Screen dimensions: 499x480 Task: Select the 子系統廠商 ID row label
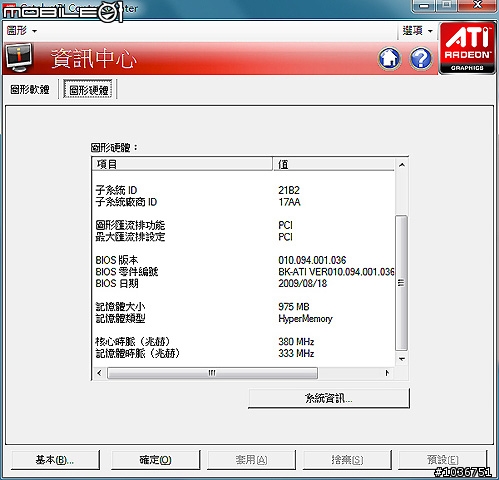[x=126, y=202]
